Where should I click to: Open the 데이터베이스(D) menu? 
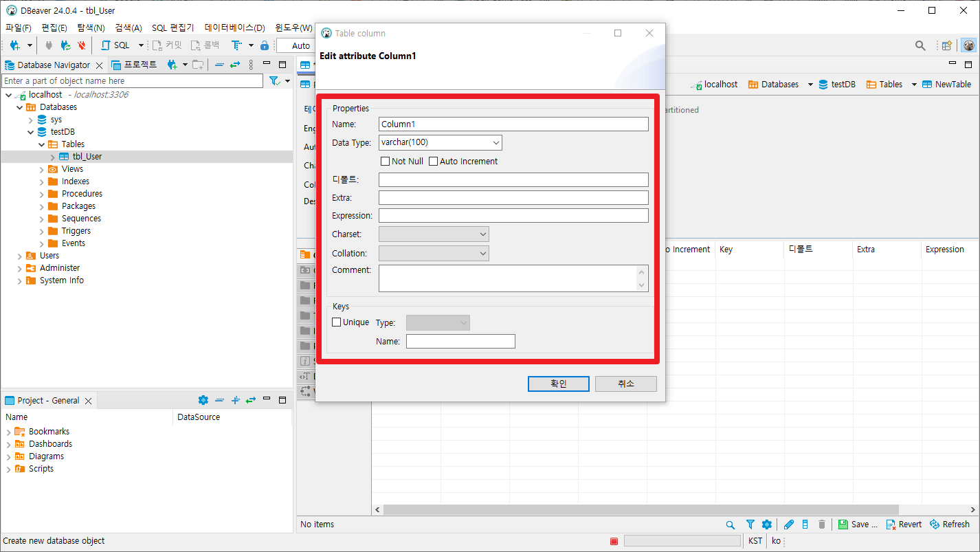click(x=234, y=27)
